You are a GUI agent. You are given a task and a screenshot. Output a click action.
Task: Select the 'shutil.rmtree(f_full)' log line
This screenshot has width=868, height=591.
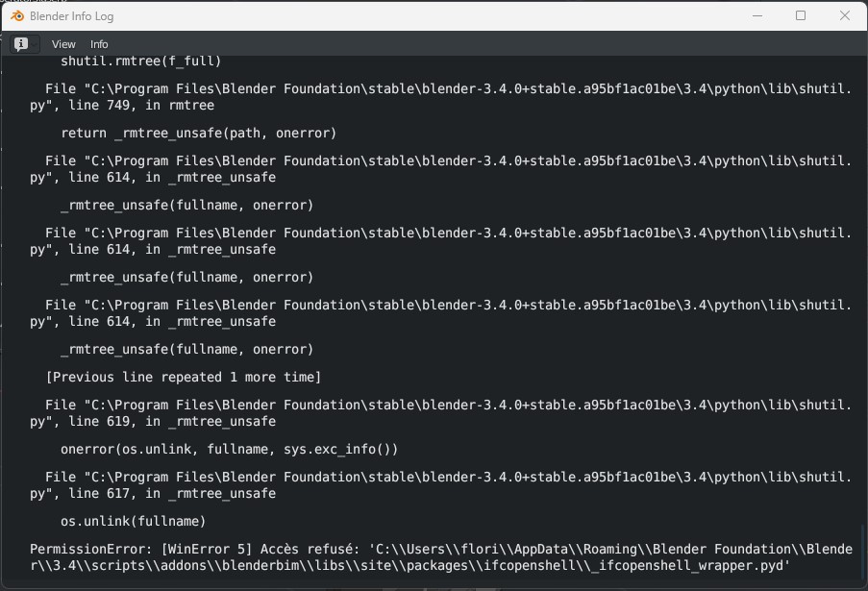point(141,61)
